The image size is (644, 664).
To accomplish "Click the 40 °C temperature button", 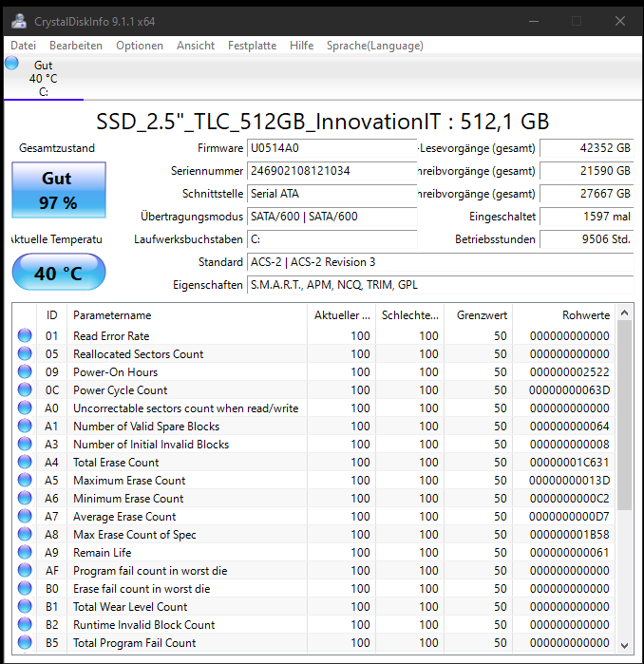I will 59,273.
